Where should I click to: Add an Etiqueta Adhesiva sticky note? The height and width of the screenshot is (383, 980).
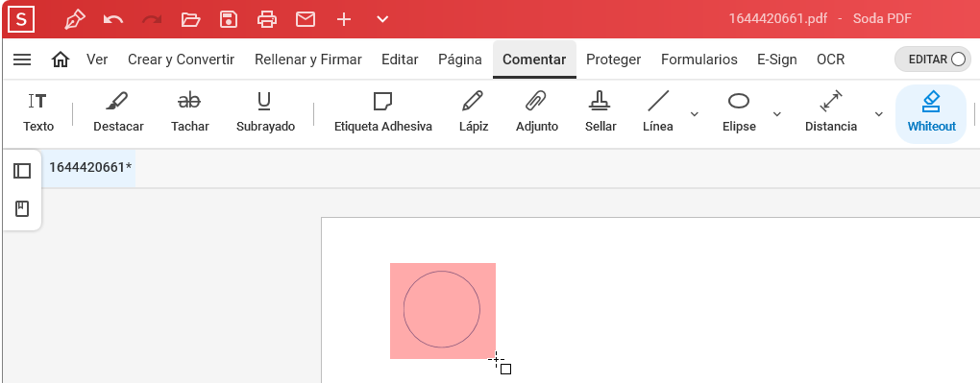[x=383, y=112]
